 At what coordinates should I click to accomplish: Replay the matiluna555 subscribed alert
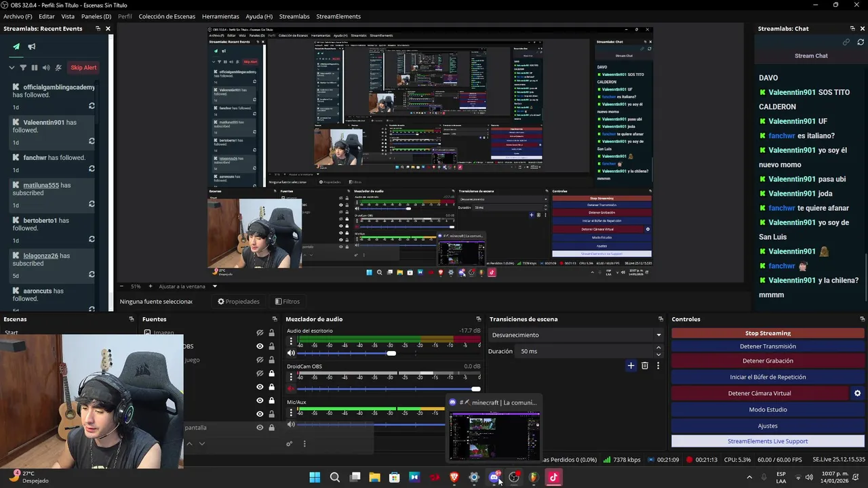[92, 204]
